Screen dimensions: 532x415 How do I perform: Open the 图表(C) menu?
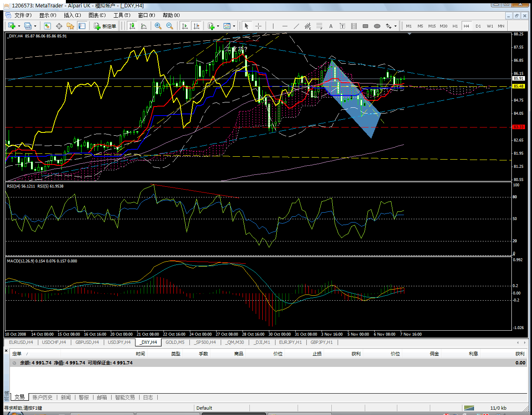pyautogui.click(x=97, y=15)
